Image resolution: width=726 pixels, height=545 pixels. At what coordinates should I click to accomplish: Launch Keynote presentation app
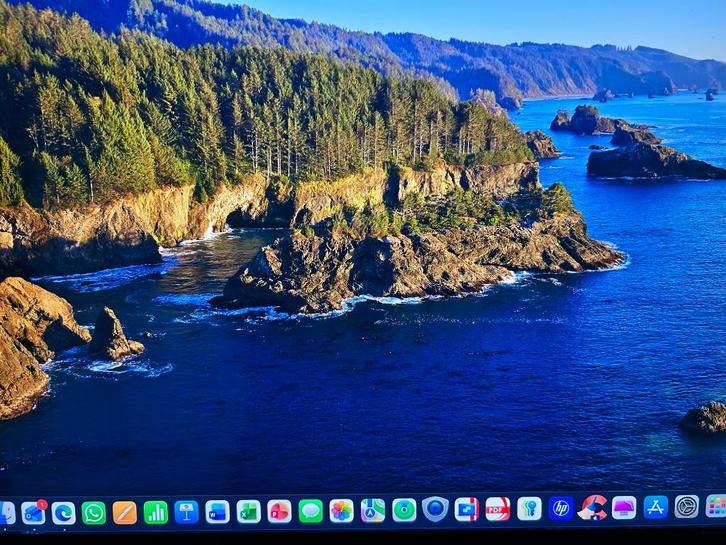click(x=187, y=512)
